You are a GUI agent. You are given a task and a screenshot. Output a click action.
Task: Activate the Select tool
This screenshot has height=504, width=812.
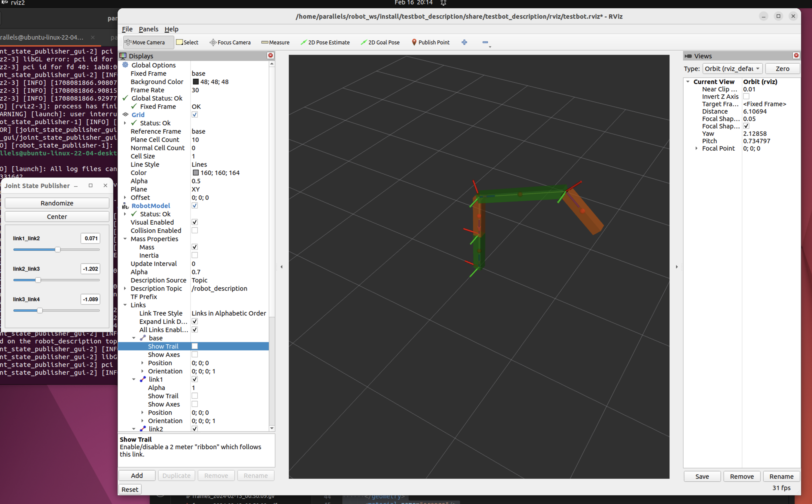coord(187,42)
